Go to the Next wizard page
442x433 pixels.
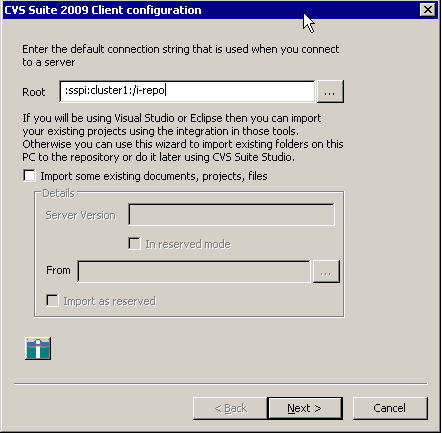coord(305,408)
